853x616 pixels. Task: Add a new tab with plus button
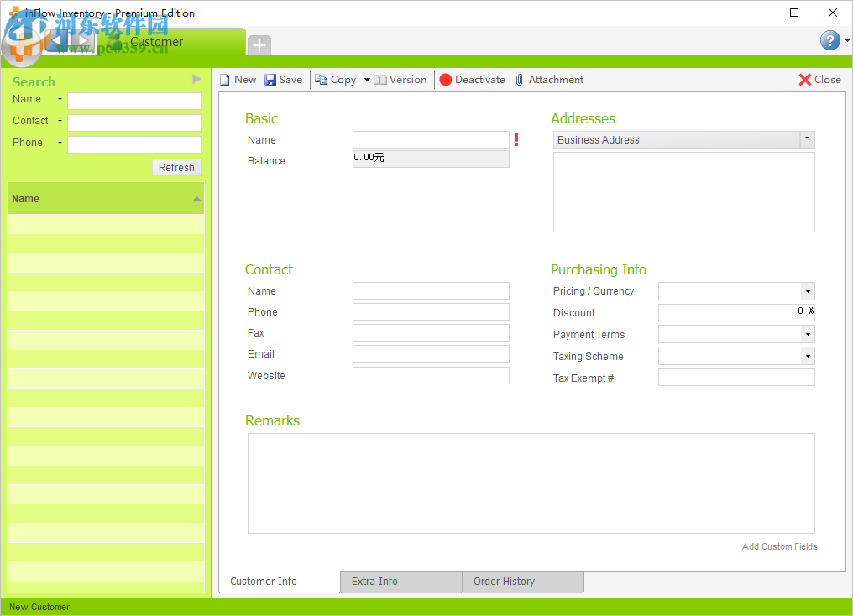[x=259, y=45]
